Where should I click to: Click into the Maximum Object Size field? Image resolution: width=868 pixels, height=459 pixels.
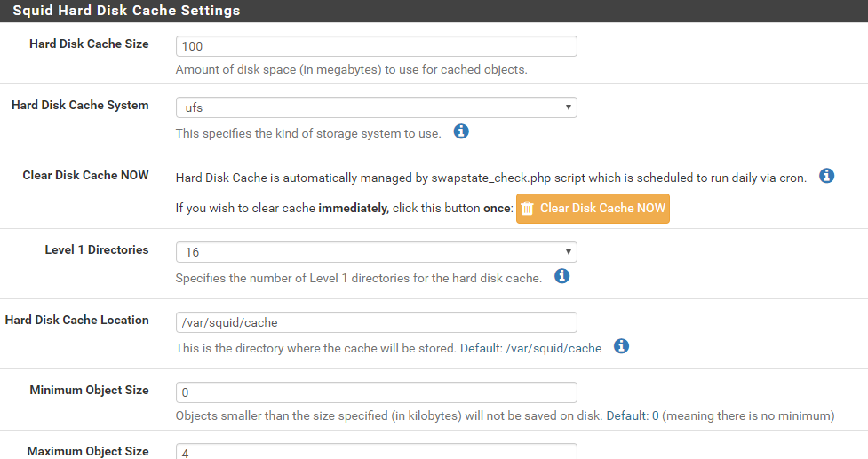tap(376, 452)
